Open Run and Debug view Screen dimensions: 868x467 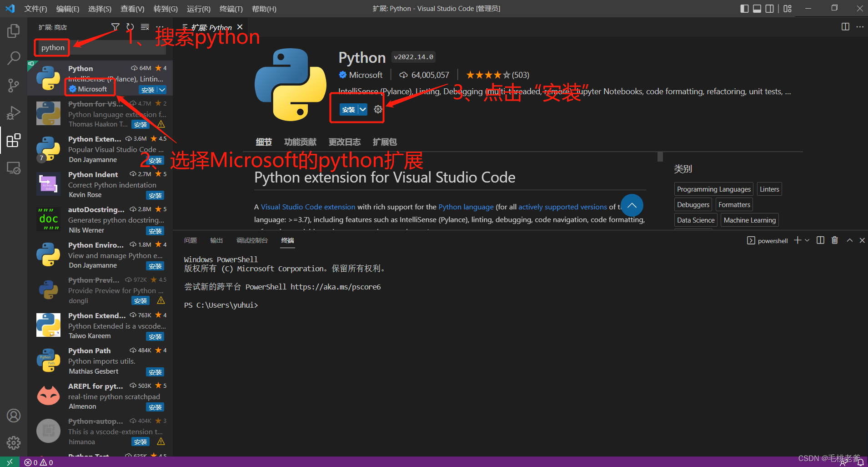tap(14, 112)
